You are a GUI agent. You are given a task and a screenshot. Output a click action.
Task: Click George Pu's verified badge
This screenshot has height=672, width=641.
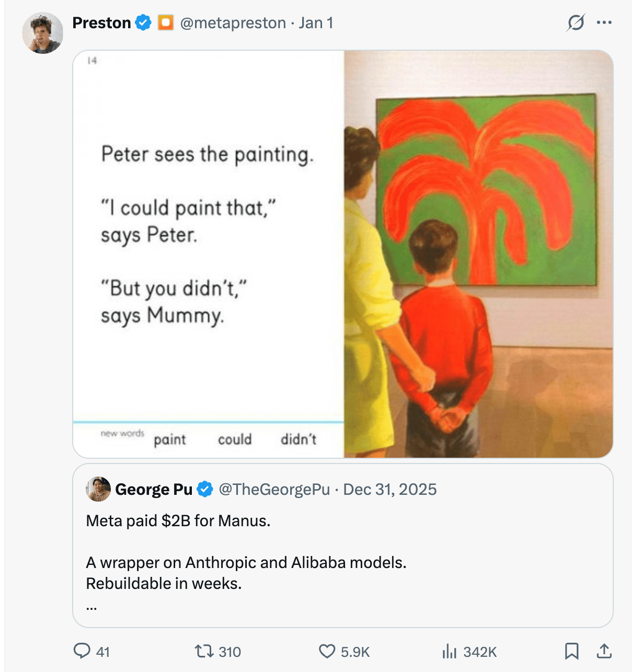pos(205,490)
